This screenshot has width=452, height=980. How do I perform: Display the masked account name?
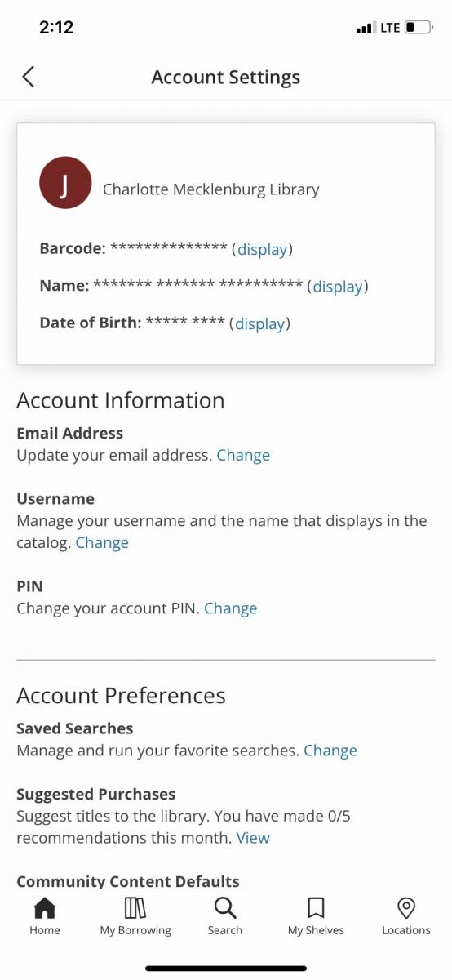pos(338,287)
